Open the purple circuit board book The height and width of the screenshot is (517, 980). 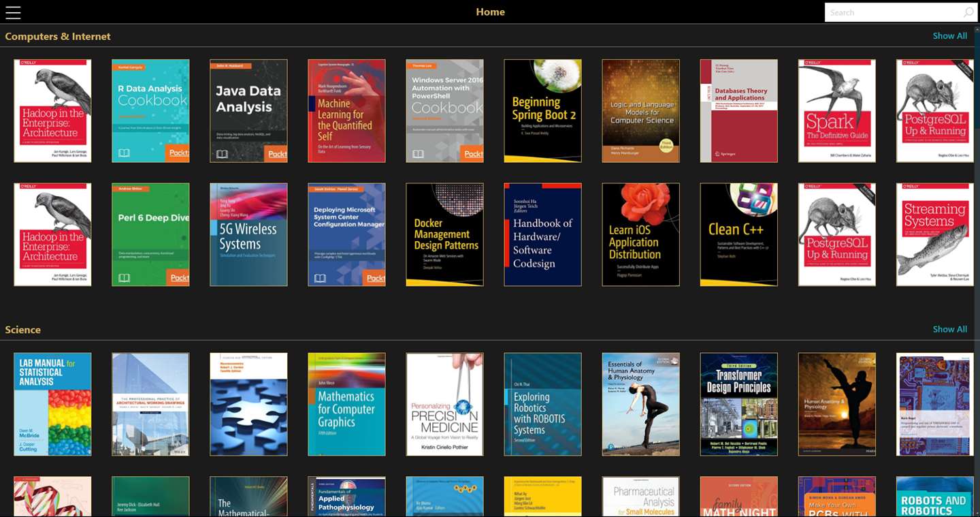pyautogui.click(x=934, y=404)
